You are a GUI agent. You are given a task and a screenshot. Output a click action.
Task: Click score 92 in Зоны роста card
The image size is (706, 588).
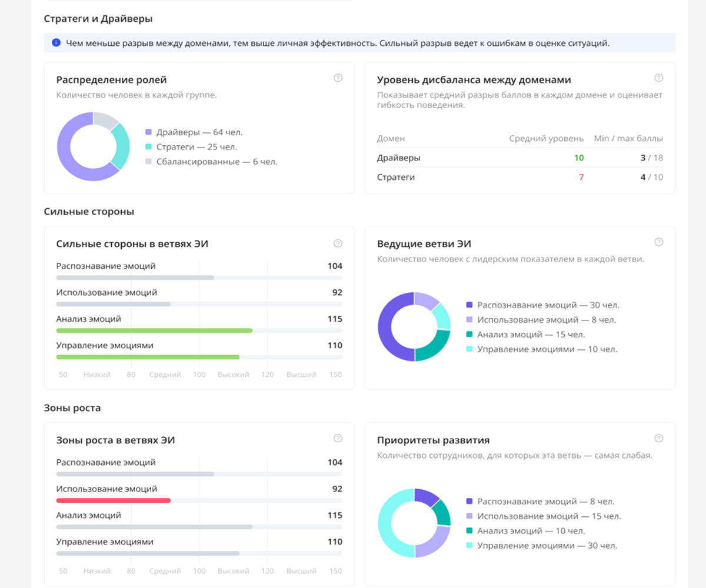click(337, 489)
